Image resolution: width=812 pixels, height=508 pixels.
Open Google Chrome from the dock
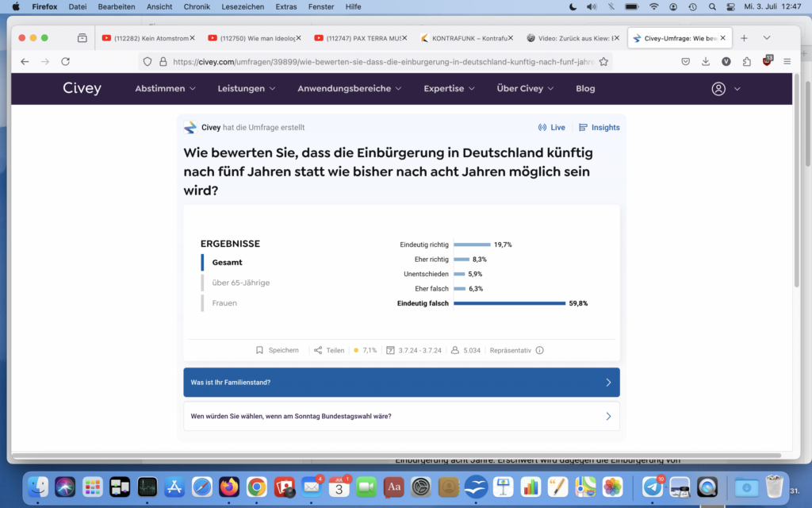tap(256, 487)
